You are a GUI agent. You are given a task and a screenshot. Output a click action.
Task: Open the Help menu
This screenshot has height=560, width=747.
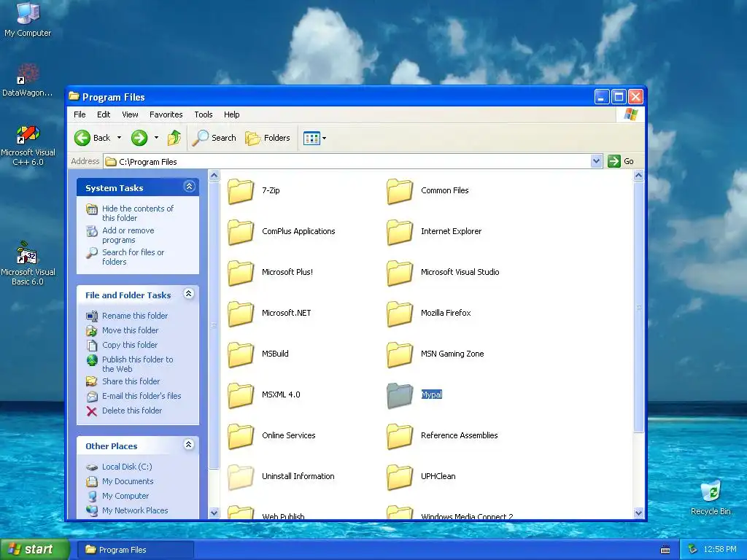coord(231,114)
